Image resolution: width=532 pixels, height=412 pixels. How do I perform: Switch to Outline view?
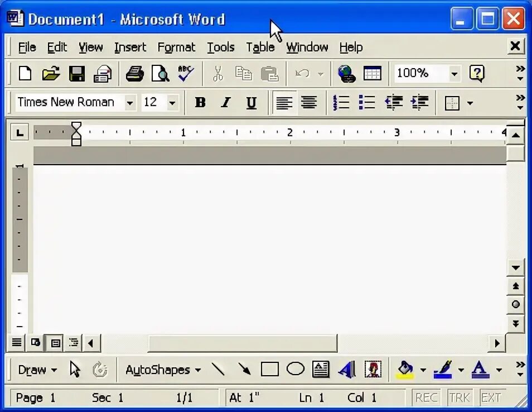coord(73,342)
